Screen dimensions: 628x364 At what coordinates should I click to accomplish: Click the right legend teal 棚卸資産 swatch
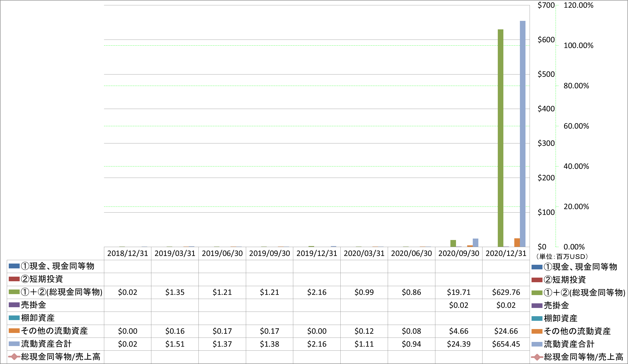pos(537,318)
